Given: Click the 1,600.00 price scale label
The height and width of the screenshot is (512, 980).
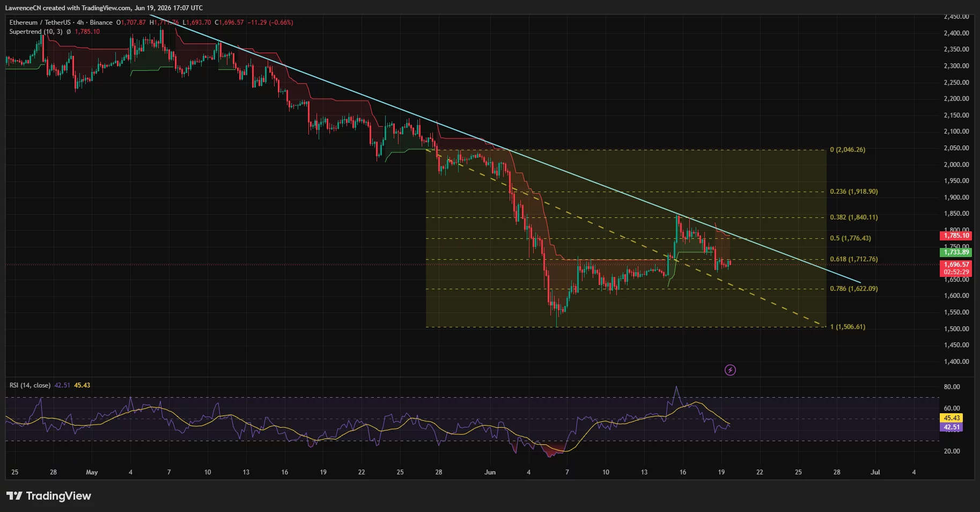Looking at the screenshot, I should pos(956,296).
